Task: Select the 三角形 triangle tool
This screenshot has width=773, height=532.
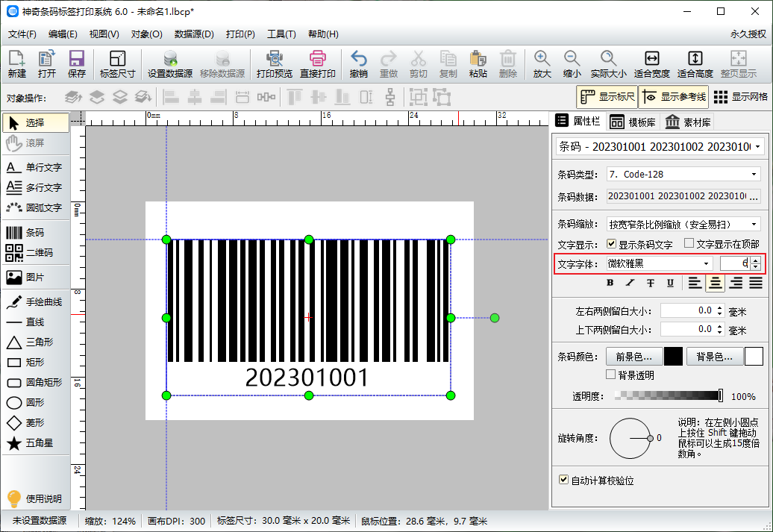Action: [35, 342]
